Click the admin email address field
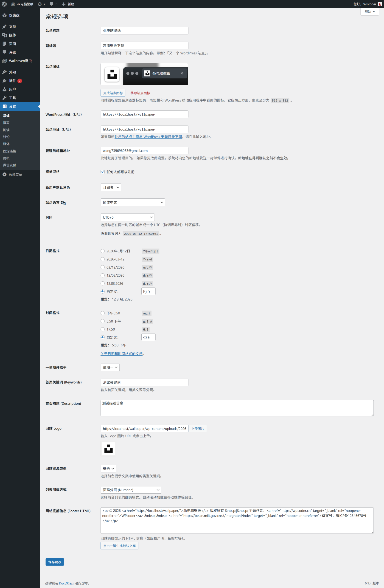 (144, 150)
